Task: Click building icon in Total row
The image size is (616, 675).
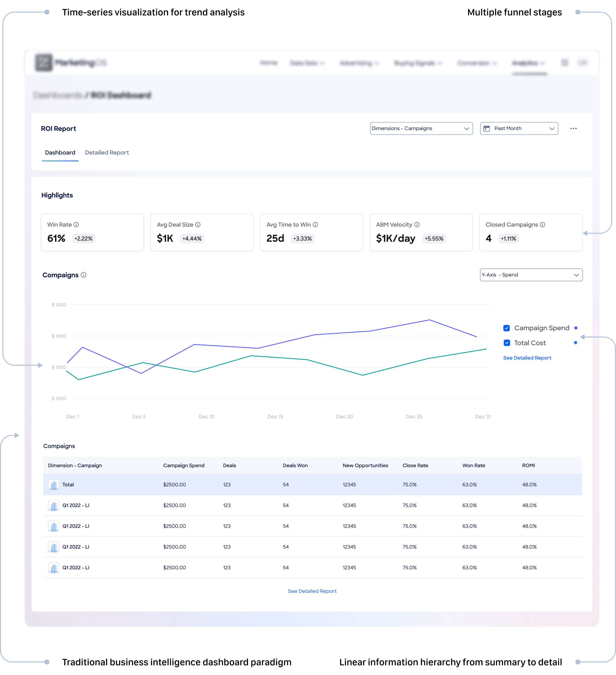Action: (x=54, y=485)
